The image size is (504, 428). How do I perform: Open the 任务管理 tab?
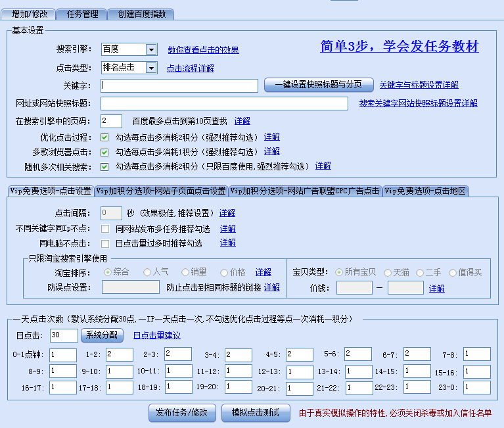pos(82,14)
